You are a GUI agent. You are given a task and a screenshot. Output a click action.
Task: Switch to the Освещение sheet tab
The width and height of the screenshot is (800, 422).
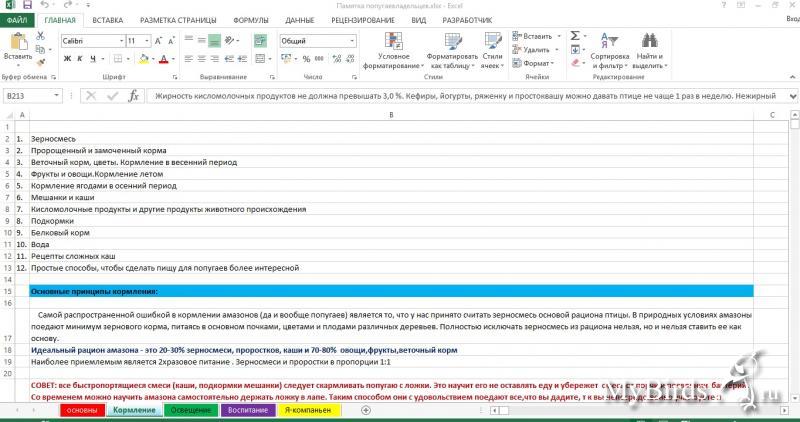[x=189, y=410]
